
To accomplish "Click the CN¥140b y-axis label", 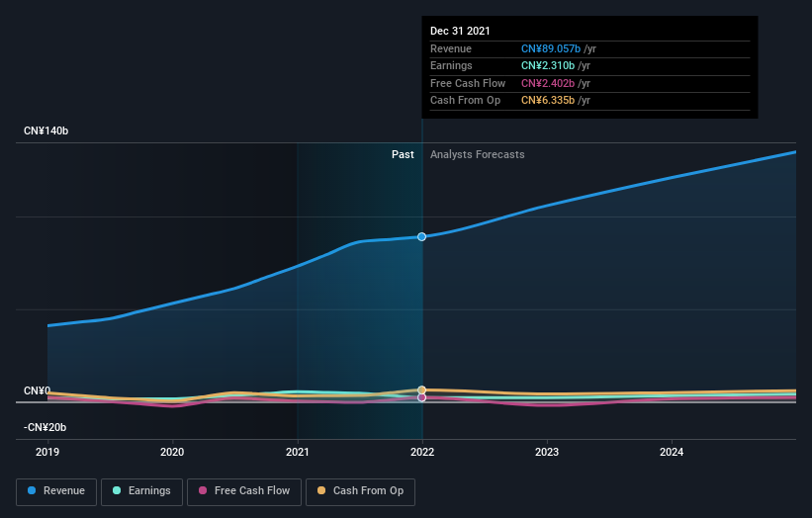I will (46, 130).
